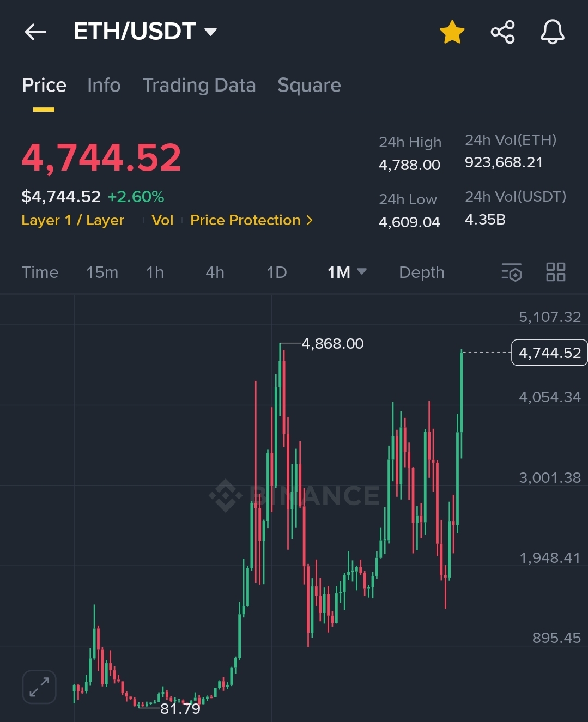Tap the current price label 4,744.52 on axis
588x722 pixels.
click(x=549, y=353)
